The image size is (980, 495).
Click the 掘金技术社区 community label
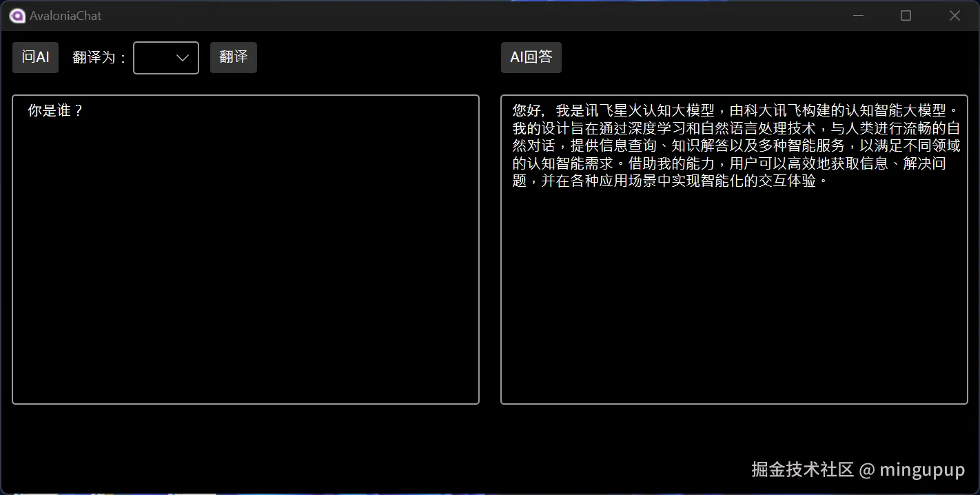pos(802,469)
